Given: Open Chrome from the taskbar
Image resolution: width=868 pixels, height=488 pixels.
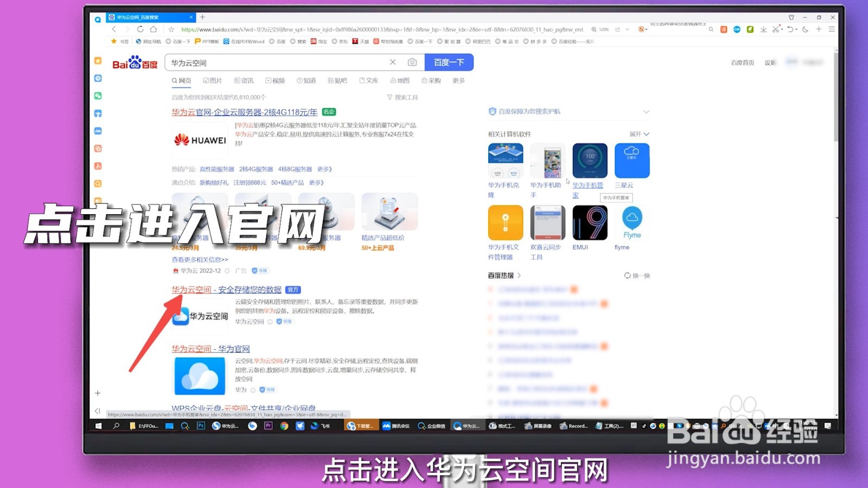Looking at the screenshot, I should click(x=284, y=426).
